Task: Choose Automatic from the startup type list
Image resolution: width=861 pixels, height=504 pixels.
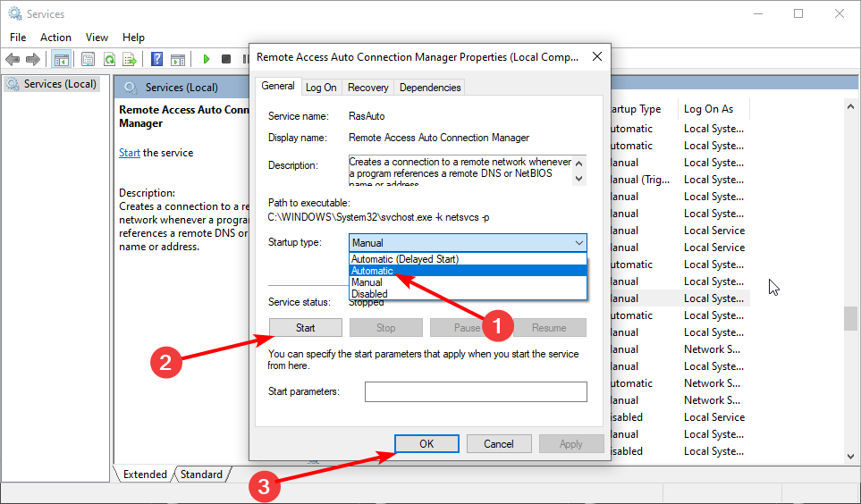Action: [468, 271]
